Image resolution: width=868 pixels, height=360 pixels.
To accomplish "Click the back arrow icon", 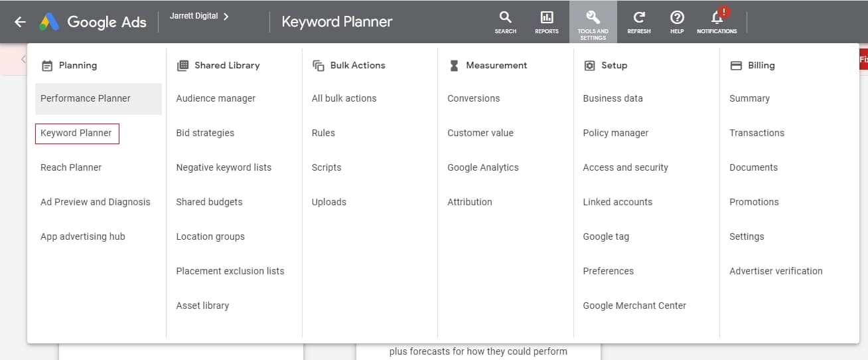I will [x=20, y=22].
